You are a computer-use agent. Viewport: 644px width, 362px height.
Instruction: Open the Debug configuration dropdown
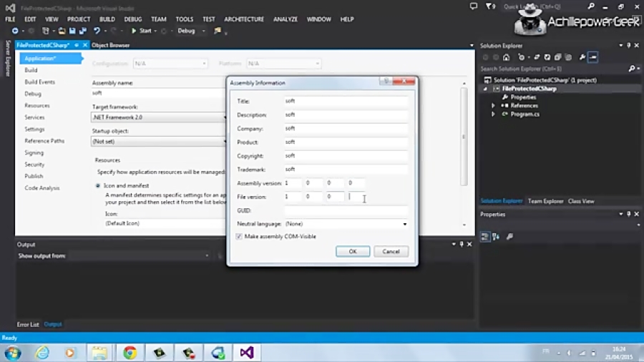[190, 31]
